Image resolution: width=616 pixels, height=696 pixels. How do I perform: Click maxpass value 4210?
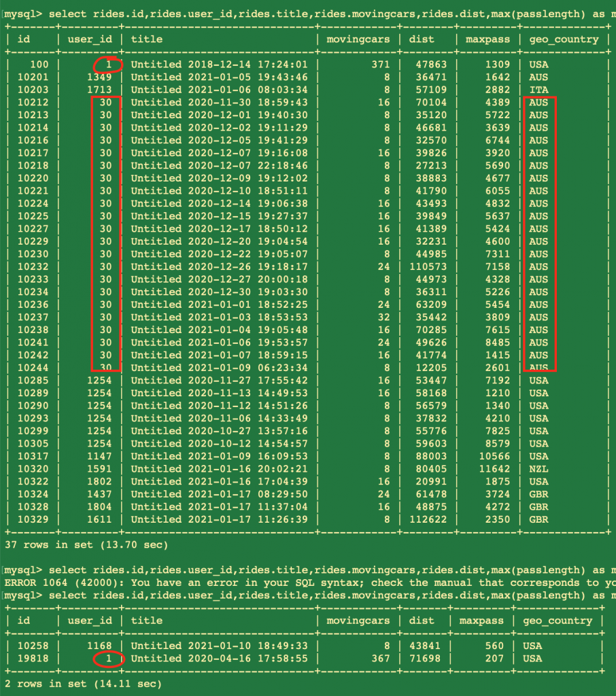498,419
